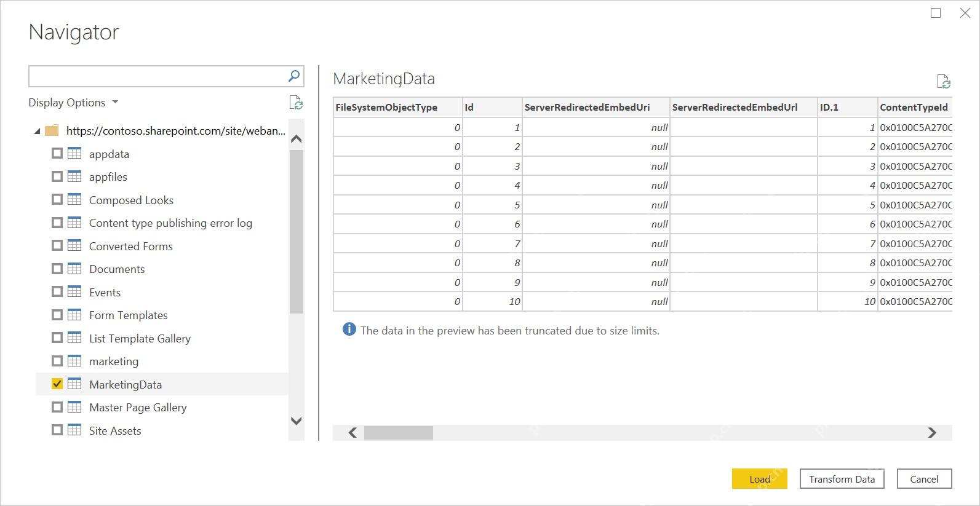Select the Documents checkbox
This screenshot has height=506, width=980.
(57, 269)
